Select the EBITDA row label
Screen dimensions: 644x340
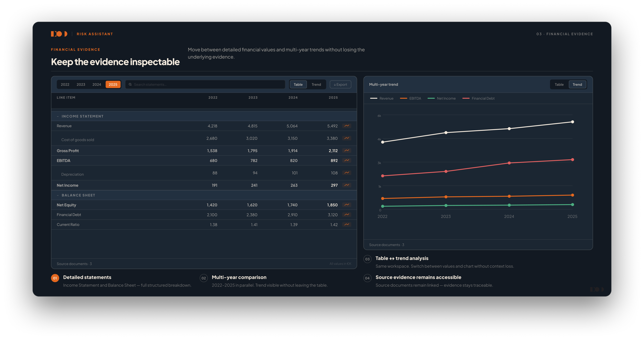63,161
